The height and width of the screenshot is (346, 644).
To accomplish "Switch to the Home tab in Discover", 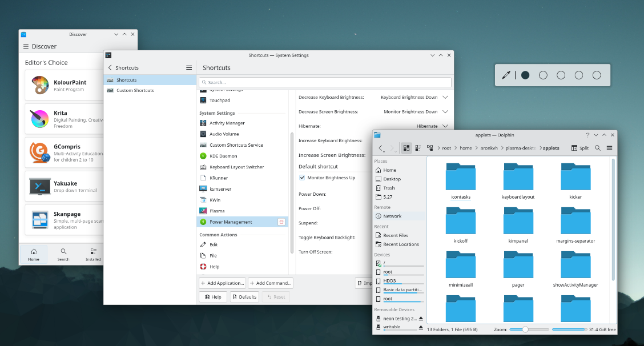I will coord(34,255).
